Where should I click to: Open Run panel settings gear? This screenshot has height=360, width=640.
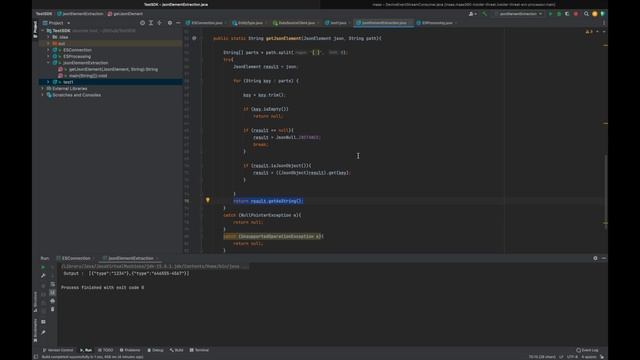point(595,258)
